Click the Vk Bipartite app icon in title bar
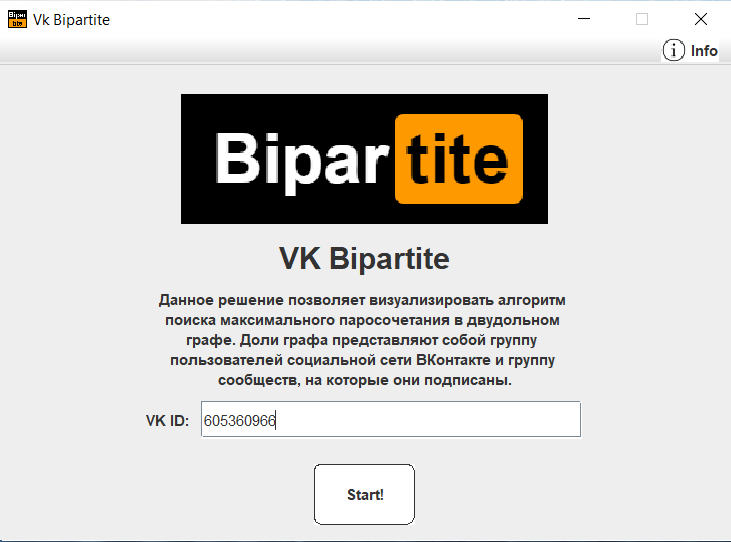Screen dimensions: 731x542 pos(17,19)
